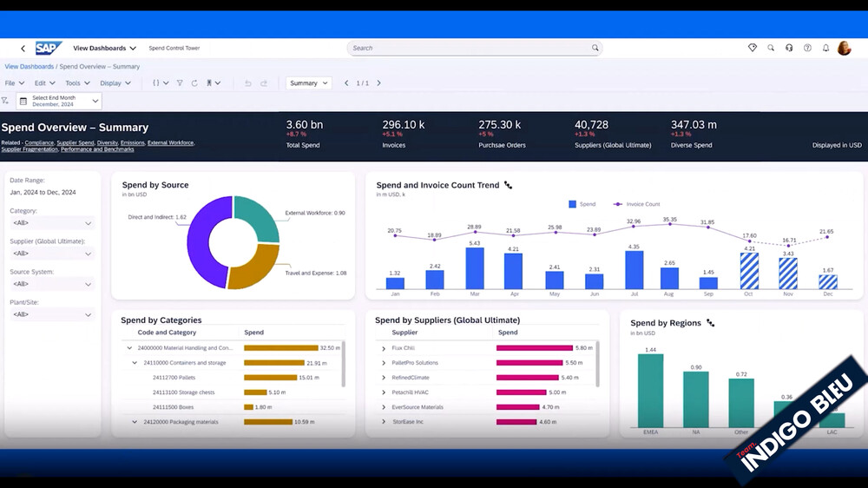Expand the Petachill HVAC supplier row
The width and height of the screenshot is (868, 488).
click(x=384, y=392)
